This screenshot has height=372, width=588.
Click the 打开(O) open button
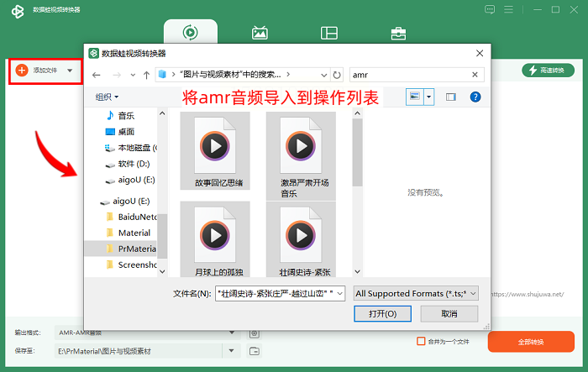point(382,313)
